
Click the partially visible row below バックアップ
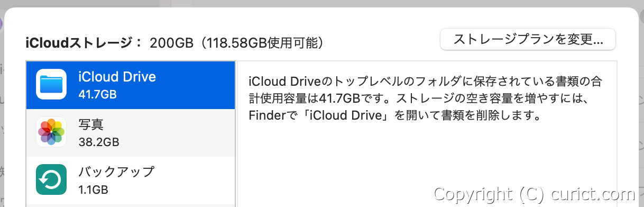130,206
